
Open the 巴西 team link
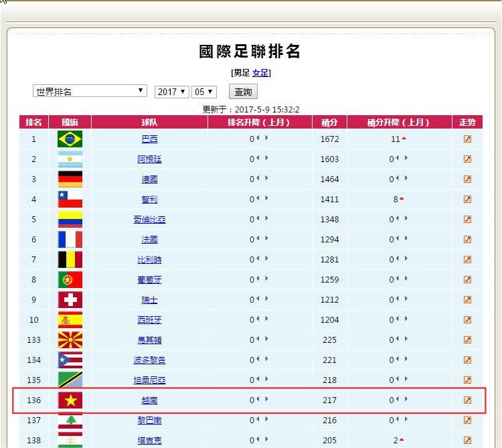tap(149, 139)
